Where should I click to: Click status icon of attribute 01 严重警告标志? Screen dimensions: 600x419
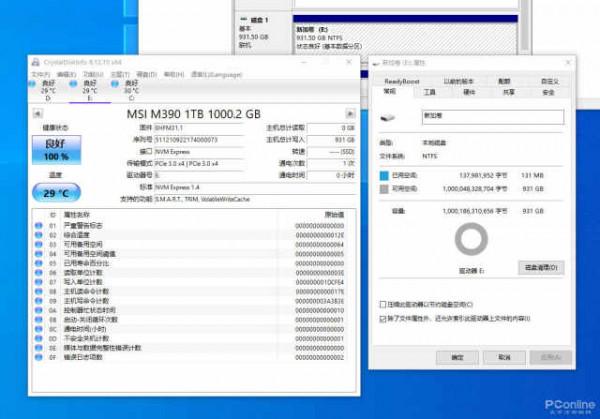[38, 225]
